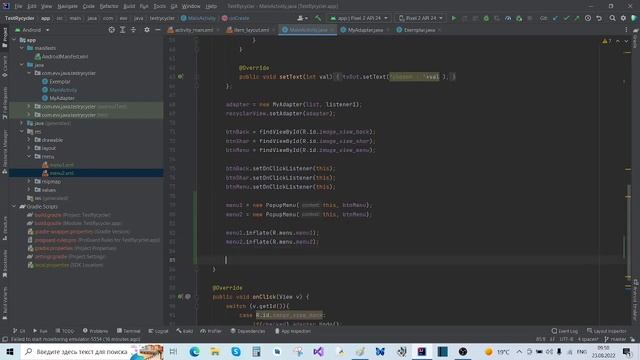This screenshot has width=640, height=360.
Task: Click the rollback undo icon in toolbar
Action: [x=599, y=18]
